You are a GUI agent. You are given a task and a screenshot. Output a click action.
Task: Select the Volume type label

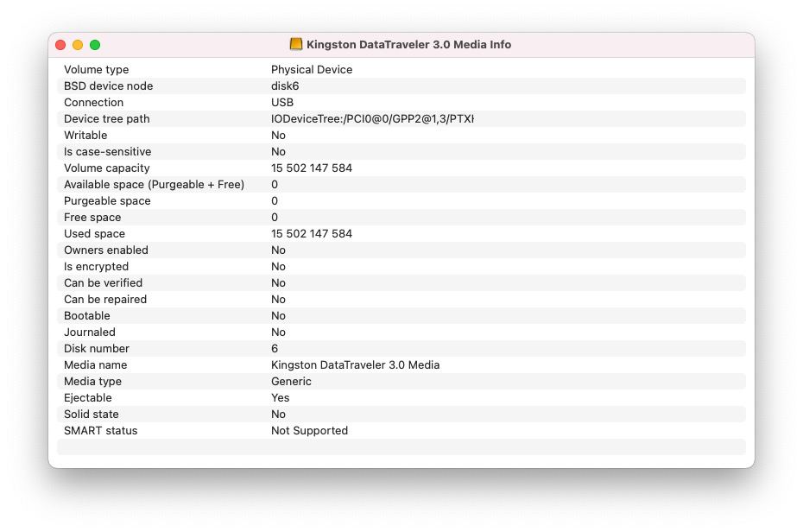coord(97,70)
